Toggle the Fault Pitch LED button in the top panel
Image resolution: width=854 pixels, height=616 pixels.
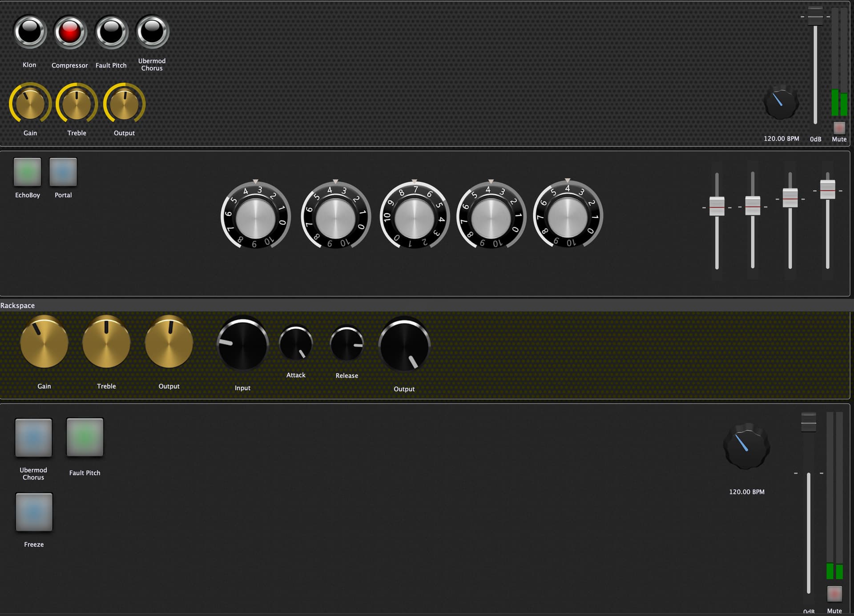click(x=111, y=32)
